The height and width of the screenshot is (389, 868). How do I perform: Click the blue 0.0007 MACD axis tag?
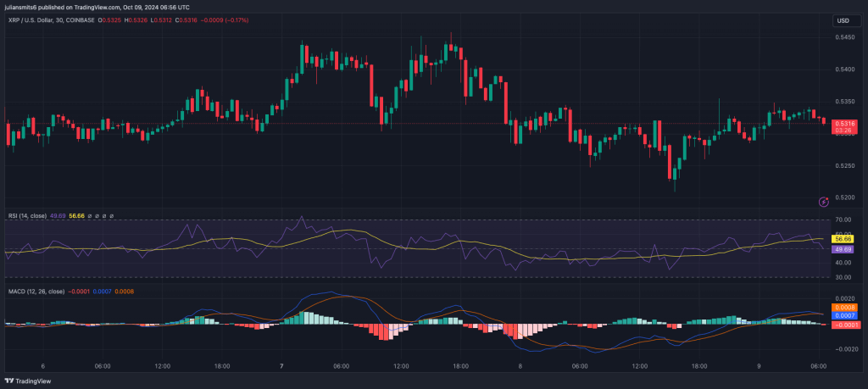click(x=845, y=315)
